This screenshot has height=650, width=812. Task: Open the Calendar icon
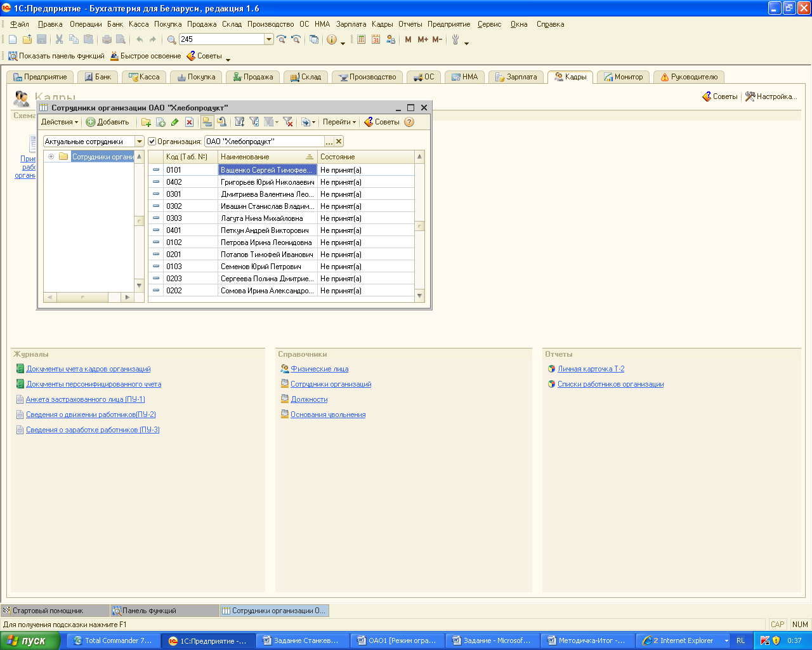coord(376,39)
